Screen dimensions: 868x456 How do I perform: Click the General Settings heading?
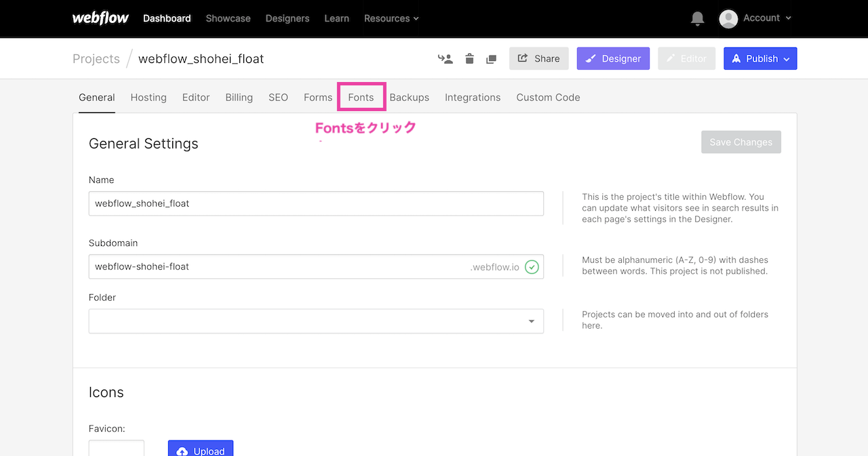(144, 144)
